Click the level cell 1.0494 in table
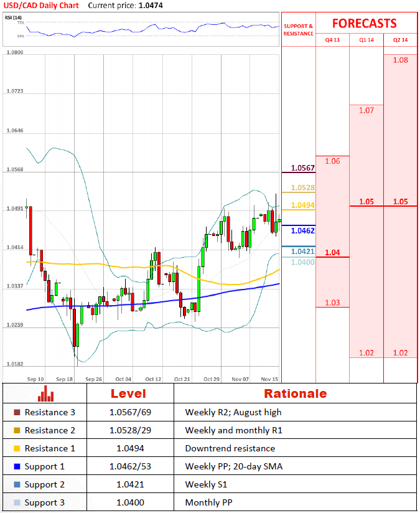 (130, 448)
